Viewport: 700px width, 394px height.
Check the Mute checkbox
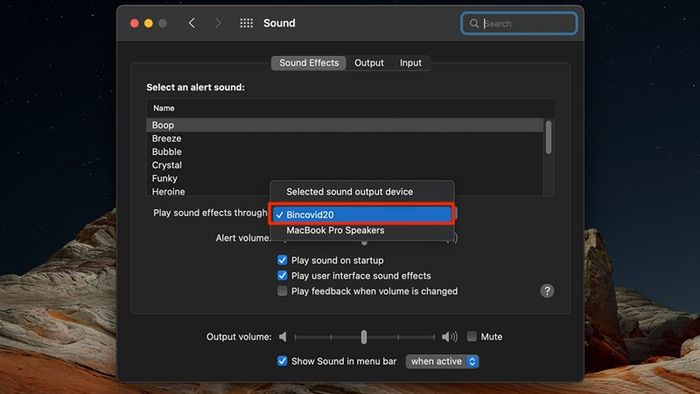pos(472,336)
